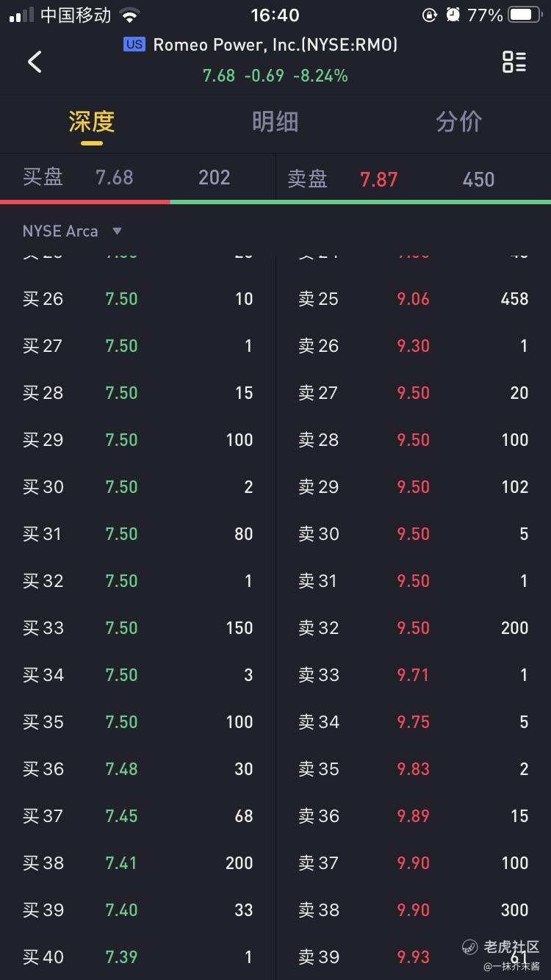
Task: Tap the 买盘 best bid summary
Action: coord(137,177)
